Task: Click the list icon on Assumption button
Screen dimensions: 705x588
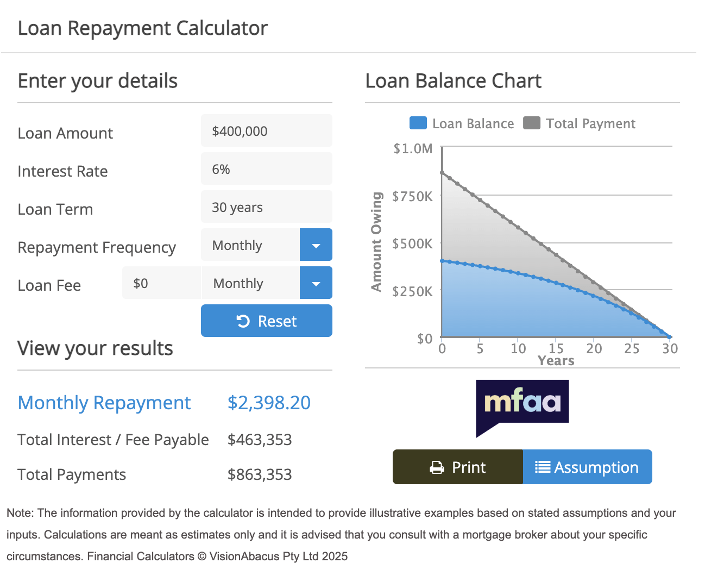Action: tap(542, 467)
